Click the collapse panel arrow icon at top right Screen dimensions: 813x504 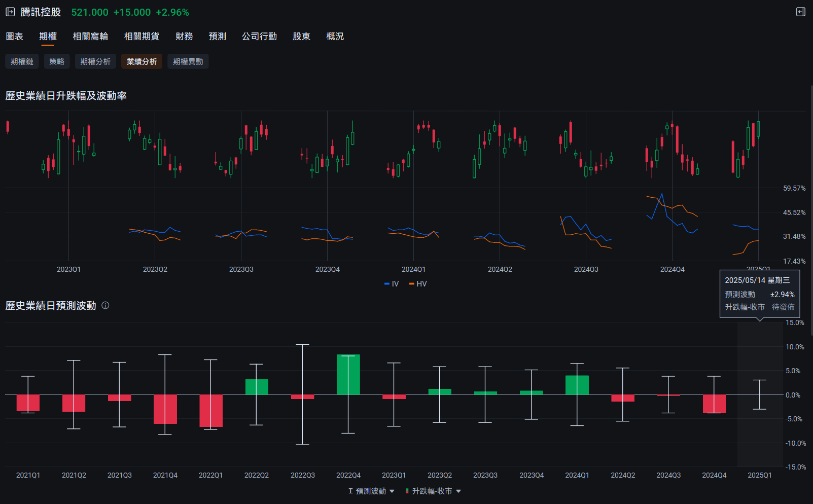point(801,12)
